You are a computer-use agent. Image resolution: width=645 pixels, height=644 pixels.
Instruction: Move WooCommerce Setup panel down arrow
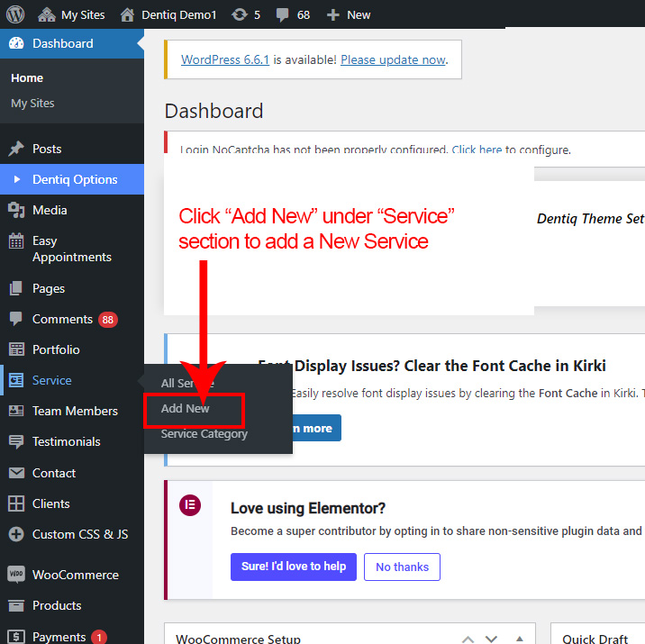(x=491, y=639)
